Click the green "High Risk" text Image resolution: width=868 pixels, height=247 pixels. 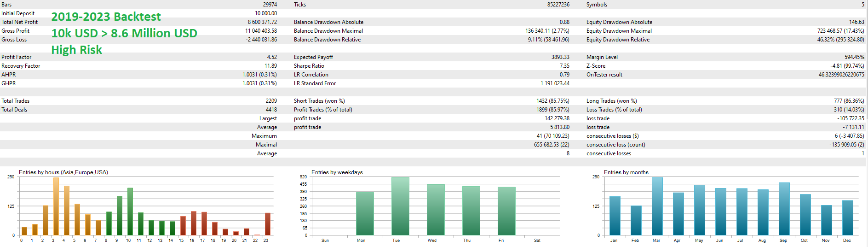76,50
